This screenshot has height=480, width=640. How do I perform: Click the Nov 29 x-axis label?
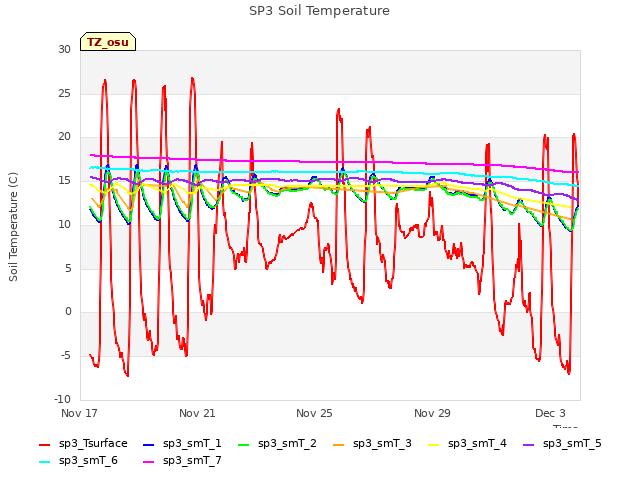click(432, 413)
